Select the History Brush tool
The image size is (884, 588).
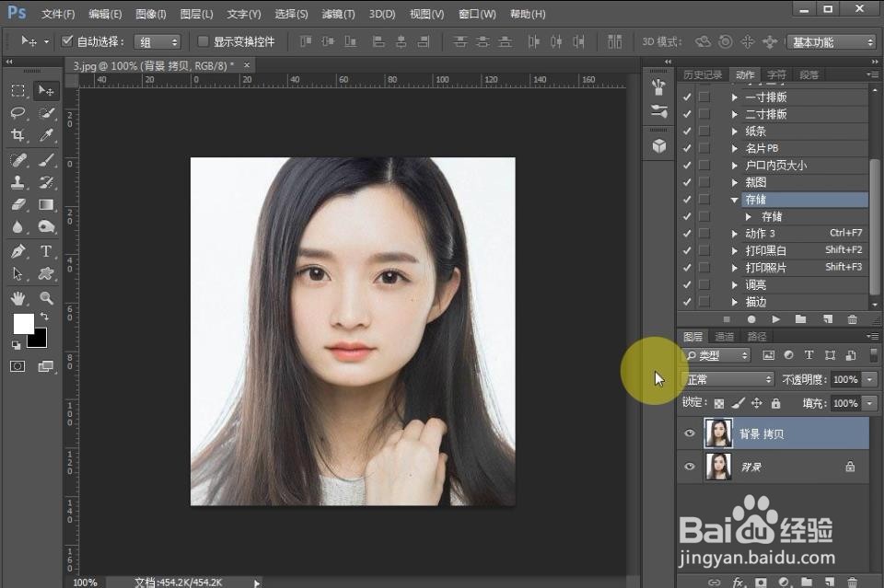46,182
